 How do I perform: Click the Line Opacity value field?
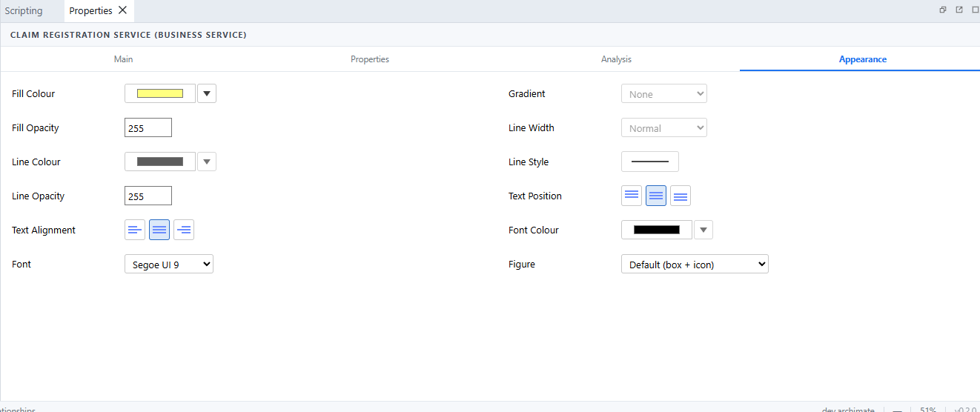(x=148, y=196)
